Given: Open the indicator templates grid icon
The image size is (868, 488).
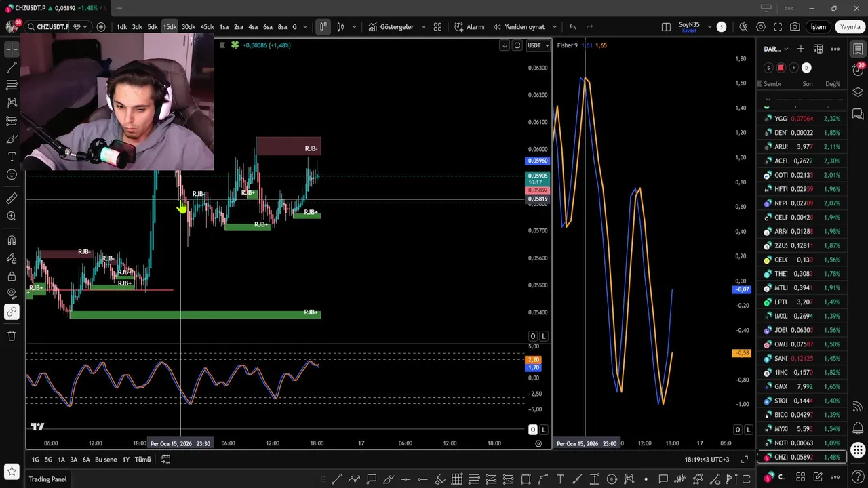Looking at the screenshot, I should tap(437, 27).
